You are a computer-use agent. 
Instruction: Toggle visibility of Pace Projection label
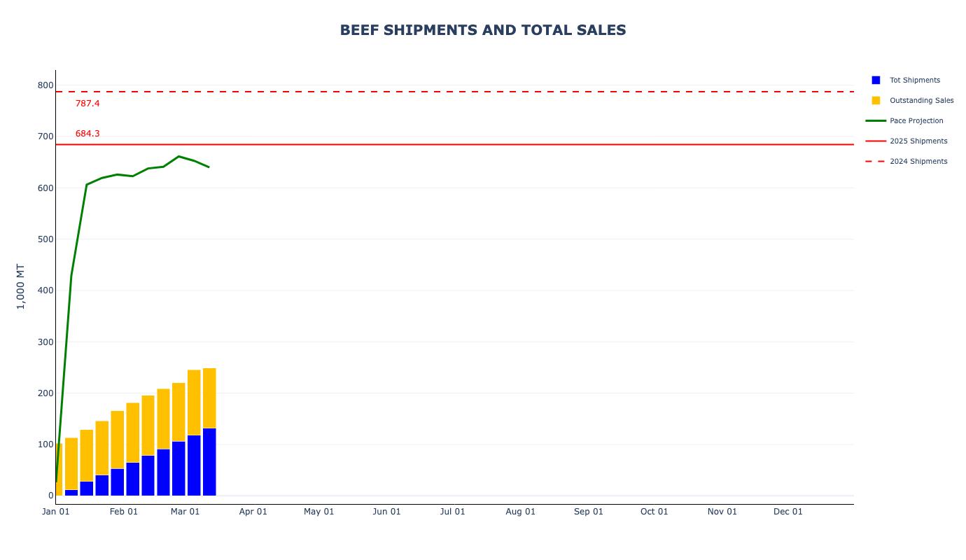pos(916,121)
